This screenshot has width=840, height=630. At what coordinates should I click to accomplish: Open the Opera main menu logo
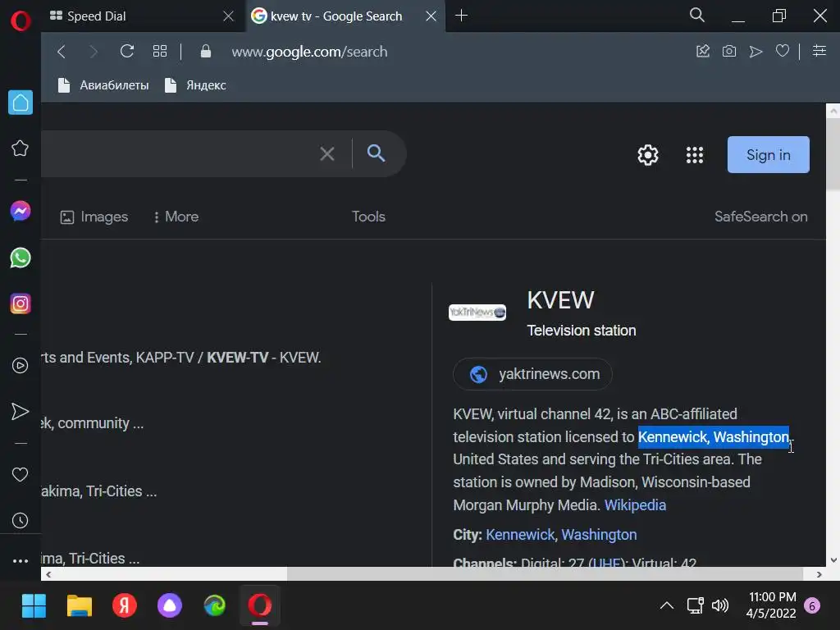point(21,21)
